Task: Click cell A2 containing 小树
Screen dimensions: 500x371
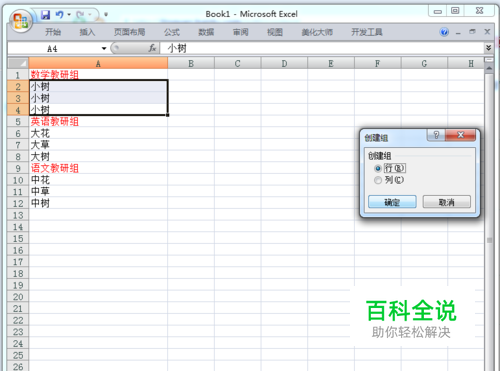Action: tap(98, 87)
